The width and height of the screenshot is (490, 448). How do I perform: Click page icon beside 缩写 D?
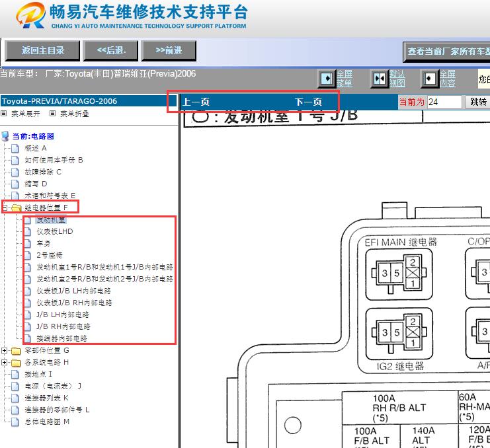pos(15,184)
